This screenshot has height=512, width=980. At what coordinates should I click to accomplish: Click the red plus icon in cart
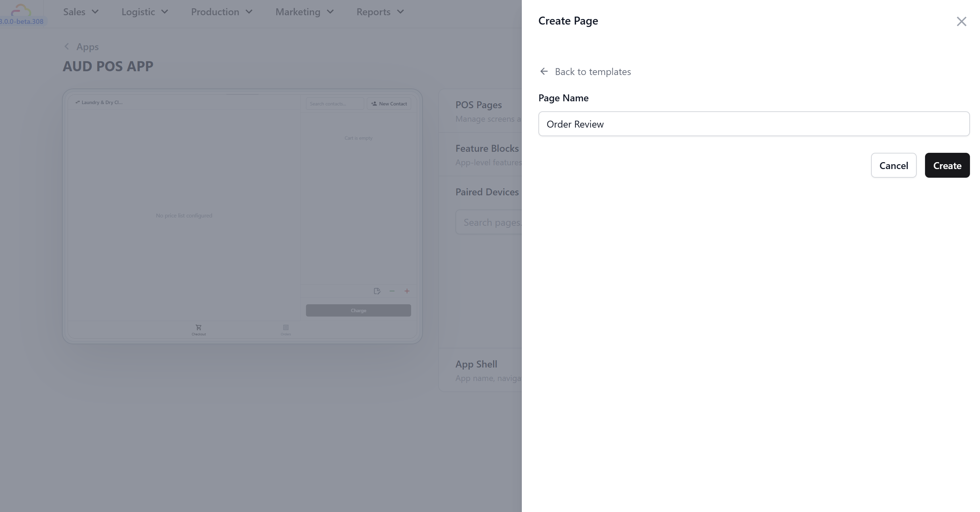point(407,291)
